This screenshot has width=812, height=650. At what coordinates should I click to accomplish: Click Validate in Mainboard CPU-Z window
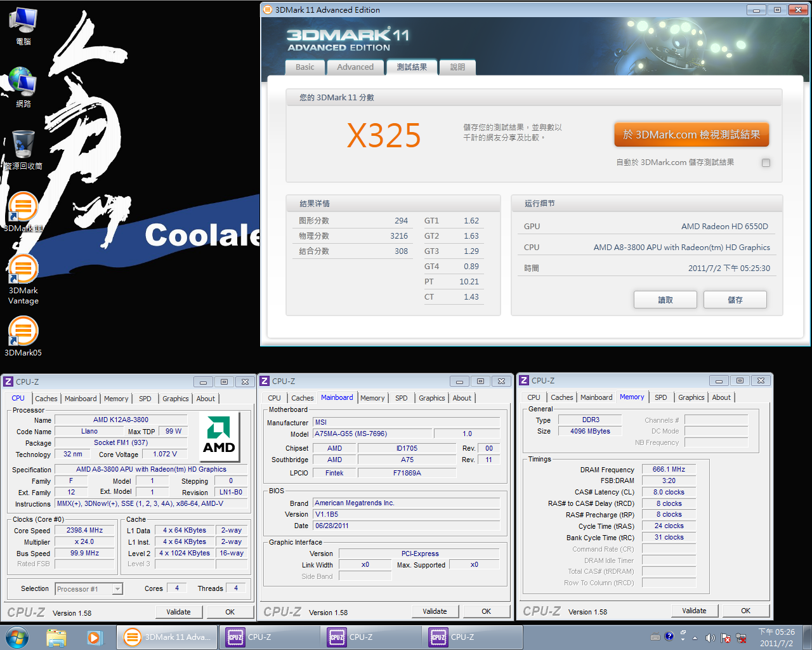click(435, 611)
